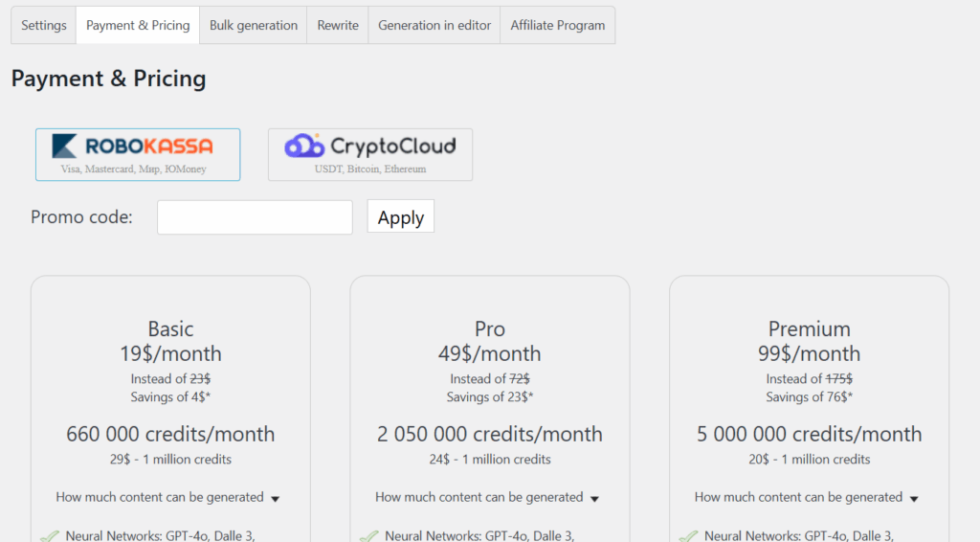Choose CryptoCloud payment option
This screenshot has width=980, height=542.
pyautogui.click(x=369, y=154)
